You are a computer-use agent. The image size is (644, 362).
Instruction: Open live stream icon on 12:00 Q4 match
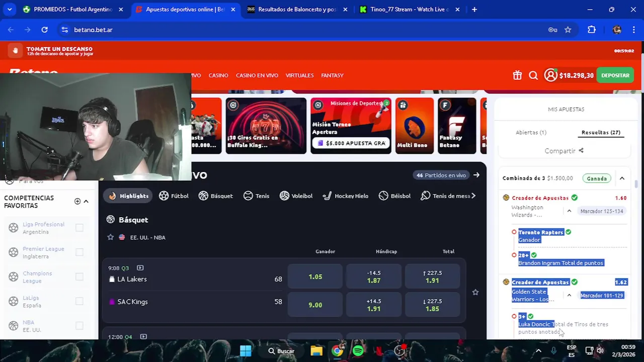(x=143, y=336)
